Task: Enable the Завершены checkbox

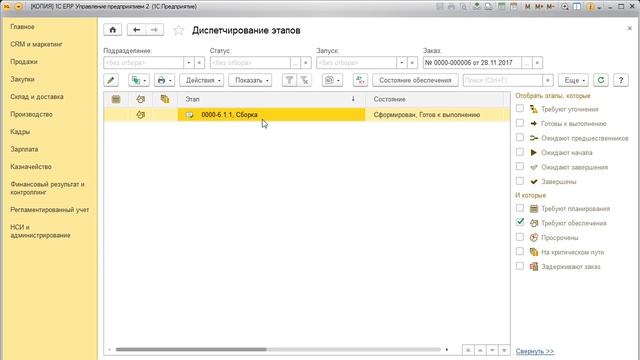Action: tap(520, 181)
